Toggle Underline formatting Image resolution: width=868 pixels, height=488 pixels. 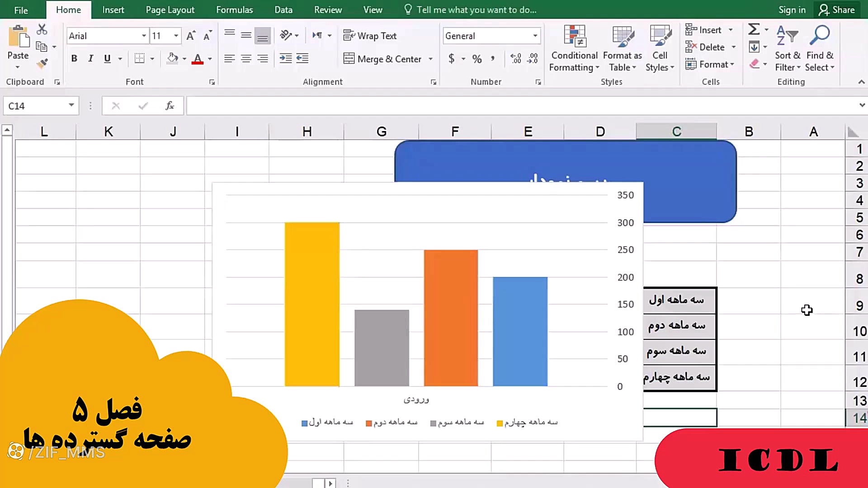click(x=107, y=59)
